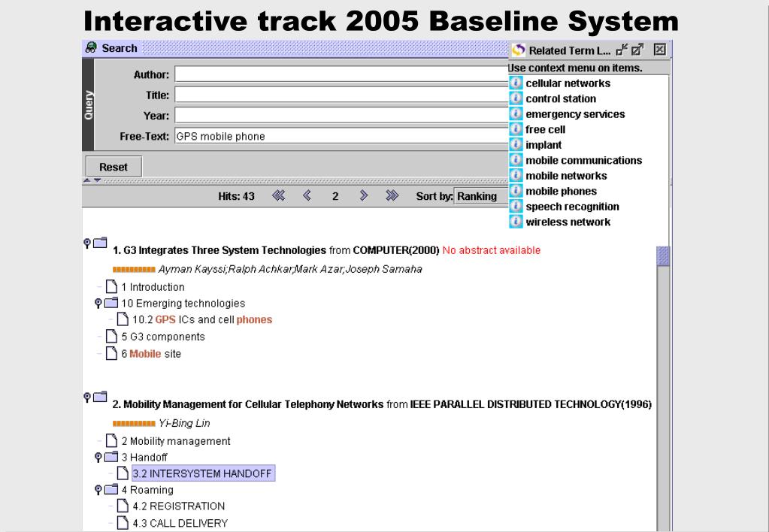Click page icon of 4.3 CALL DELIVERY

(123, 523)
